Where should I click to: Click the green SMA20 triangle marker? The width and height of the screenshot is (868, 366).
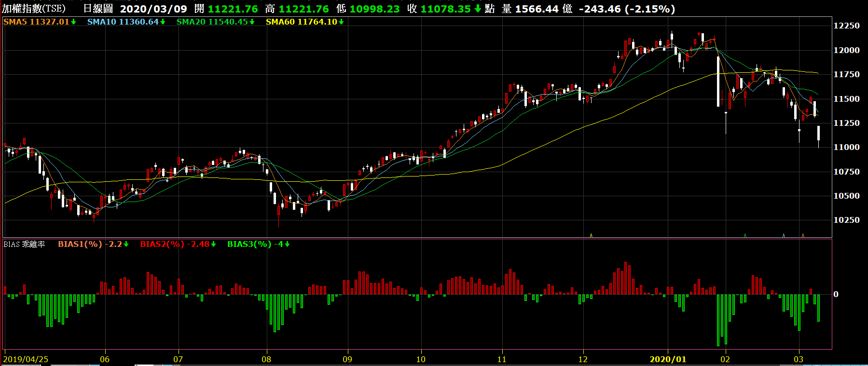(745, 235)
